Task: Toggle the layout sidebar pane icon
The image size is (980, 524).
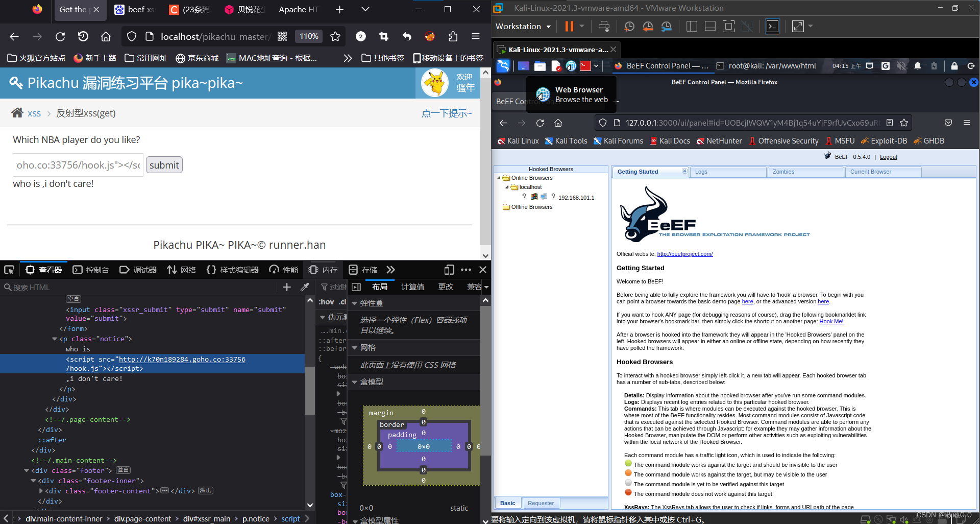Action: tap(356, 287)
